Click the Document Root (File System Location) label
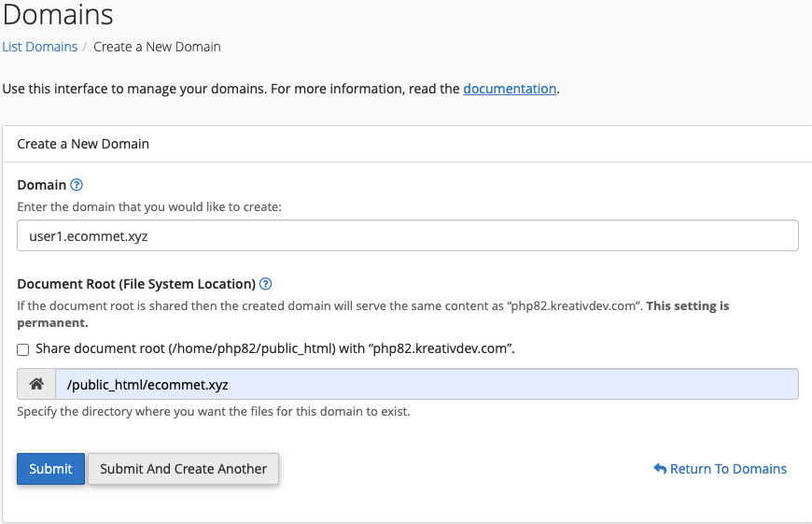The height and width of the screenshot is (524, 812). click(136, 284)
